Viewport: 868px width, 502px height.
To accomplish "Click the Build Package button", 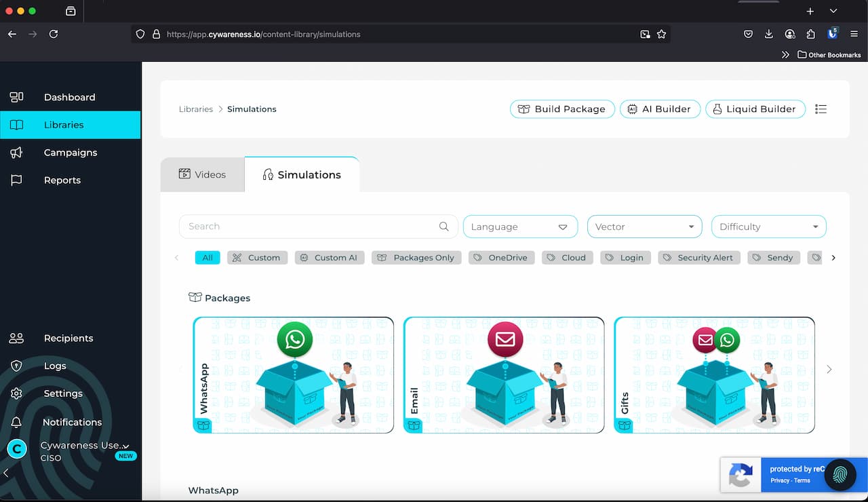I will pos(562,109).
